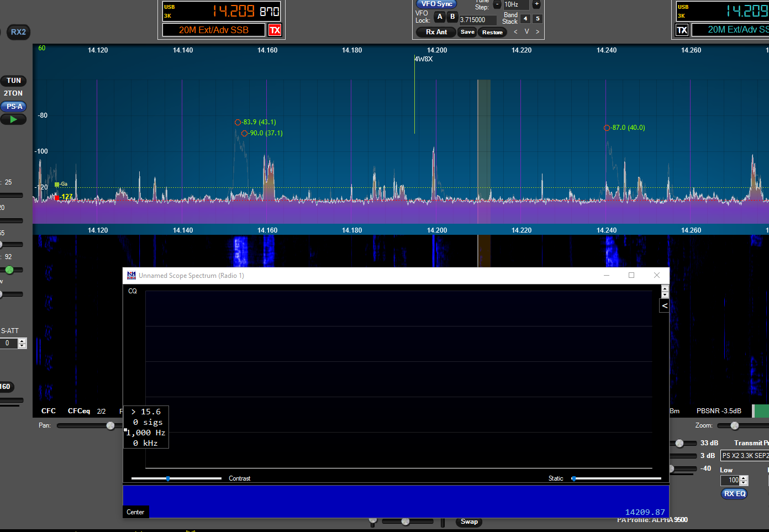Click the CQ label in Scope Spectrum
This screenshot has width=769, height=532.
133,291
